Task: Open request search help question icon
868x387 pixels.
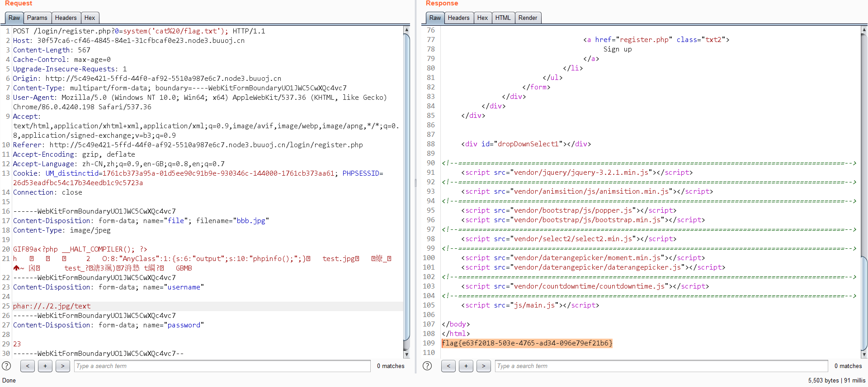Action: (x=6, y=366)
